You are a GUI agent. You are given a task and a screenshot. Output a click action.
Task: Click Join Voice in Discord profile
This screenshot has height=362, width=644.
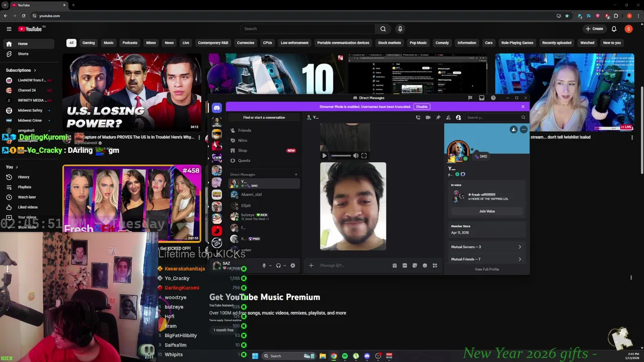[487, 211]
